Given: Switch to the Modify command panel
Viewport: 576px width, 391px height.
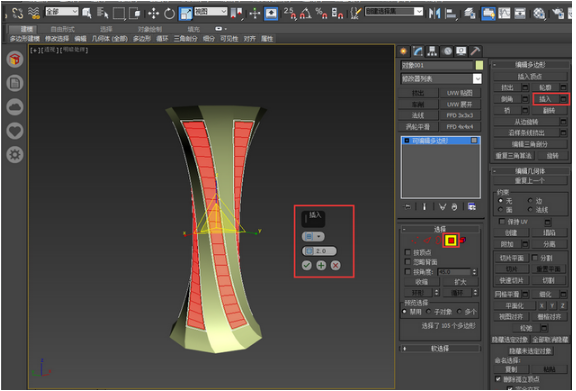Looking at the screenshot, I should (418, 51).
